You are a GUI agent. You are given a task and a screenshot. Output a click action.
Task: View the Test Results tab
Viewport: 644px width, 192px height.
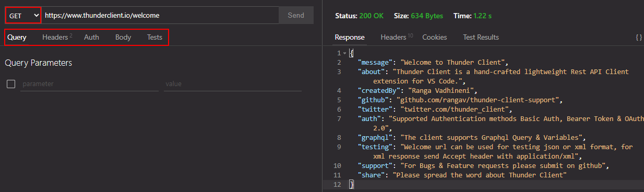pyautogui.click(x=481, y=37)
